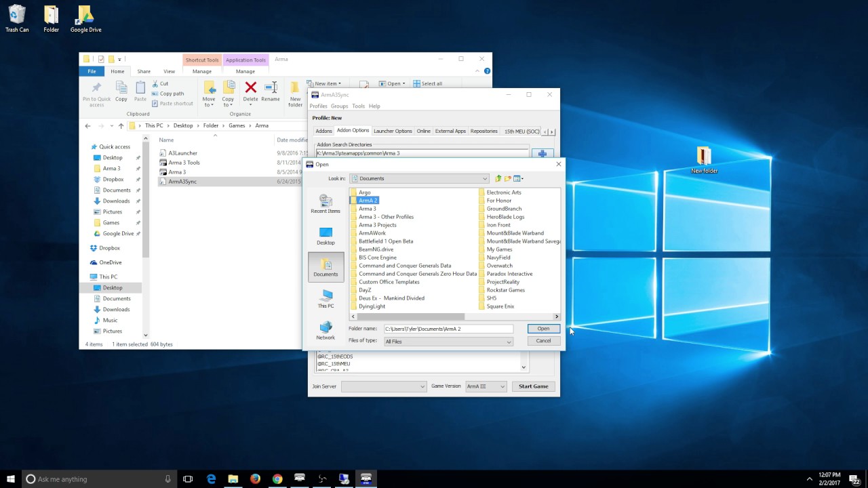Screen dimensions: 868x488
Task: Open view menu icon in Open dialog
Action: pos(518,178)
